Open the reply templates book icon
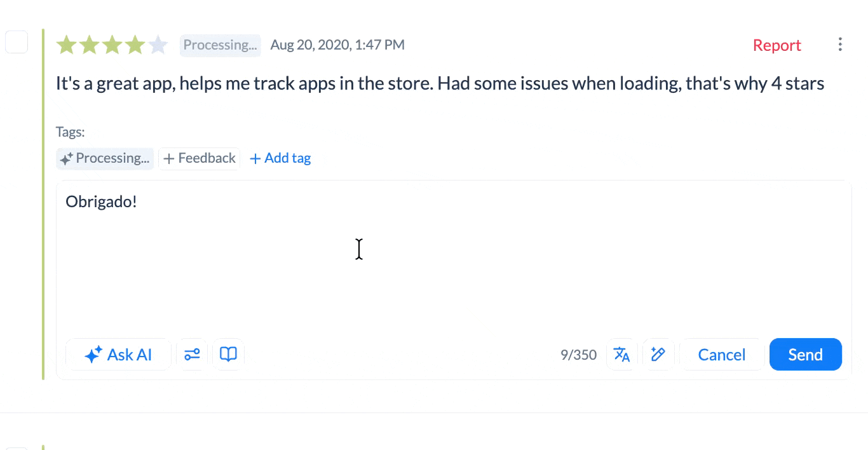This screenshot has width=868, height=450. coord(228,355)
